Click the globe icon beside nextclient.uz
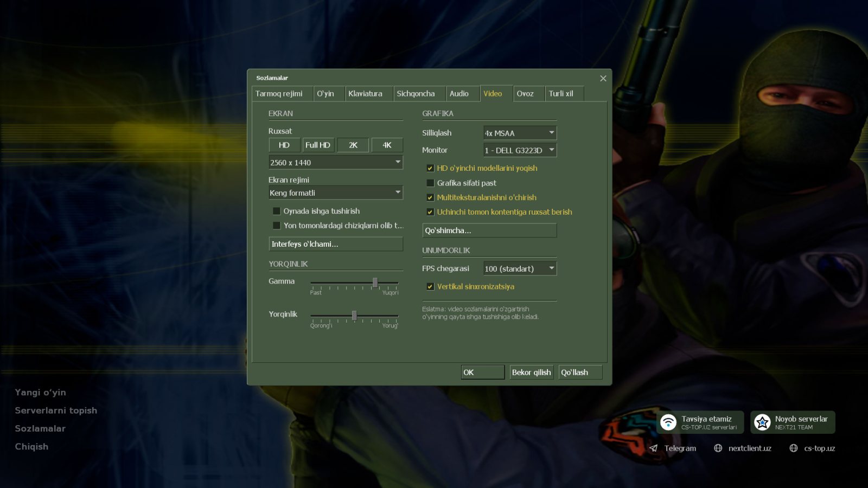 (x=718, y=448)
